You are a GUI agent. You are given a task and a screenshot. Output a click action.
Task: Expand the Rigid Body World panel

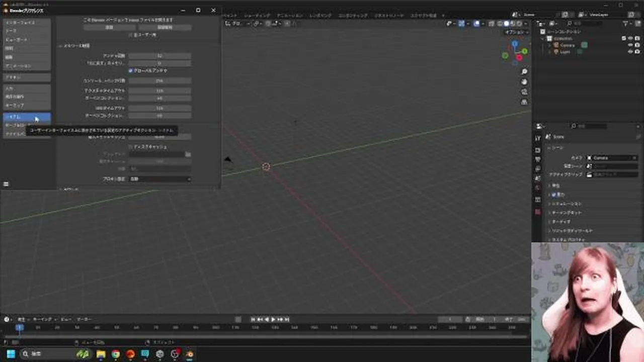pyautogui.click(x=571, y=231)
